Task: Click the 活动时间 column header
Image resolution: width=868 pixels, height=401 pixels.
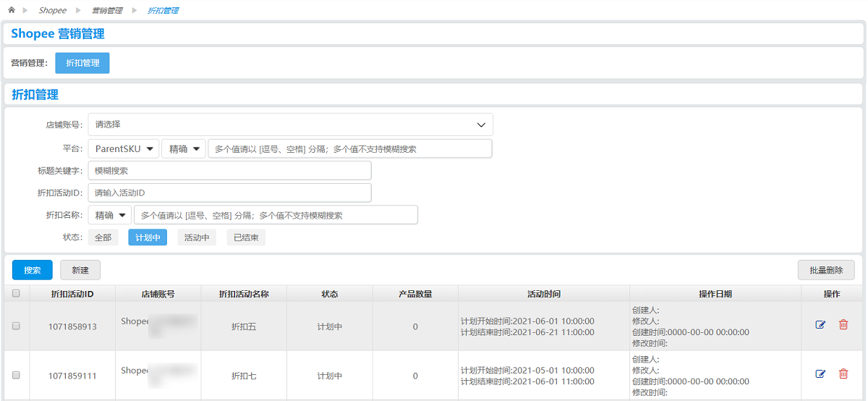Action: (x=544, y=294)
